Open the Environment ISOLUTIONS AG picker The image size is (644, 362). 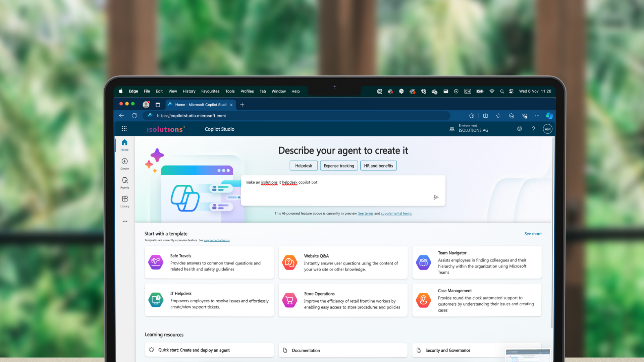point(469,129)
